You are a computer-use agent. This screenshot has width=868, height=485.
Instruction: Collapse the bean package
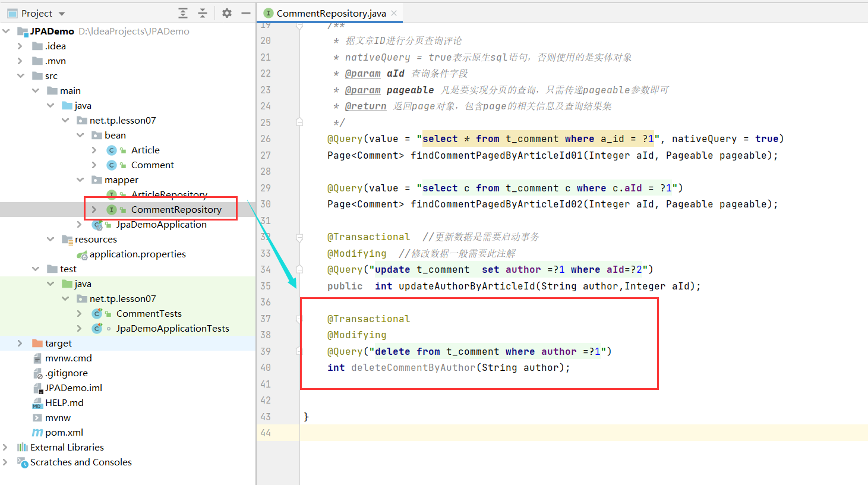coord(80,135)
